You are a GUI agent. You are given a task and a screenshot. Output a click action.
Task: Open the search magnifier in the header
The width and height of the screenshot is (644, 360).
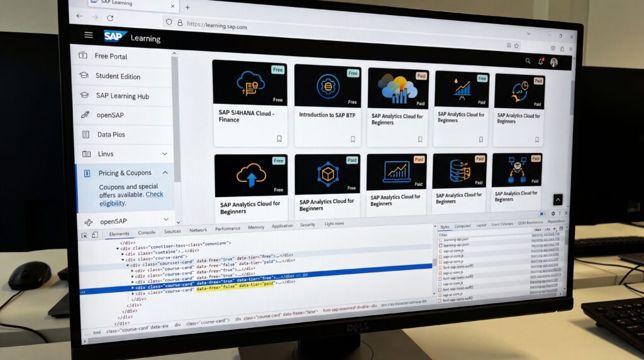tap(528, 61)
